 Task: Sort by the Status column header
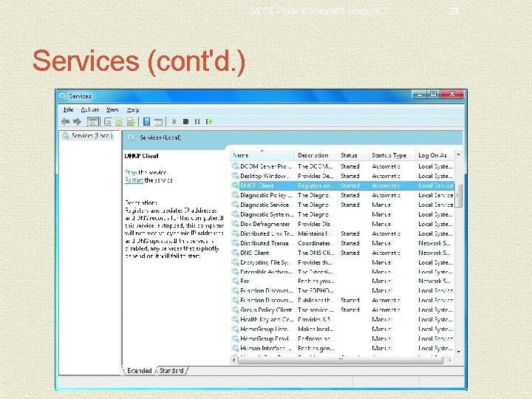(x=353, y=155)
